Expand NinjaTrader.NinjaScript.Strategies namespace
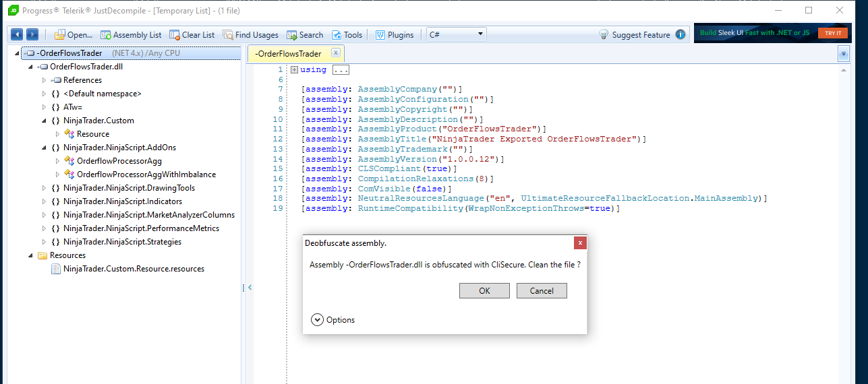 point(44,242)
